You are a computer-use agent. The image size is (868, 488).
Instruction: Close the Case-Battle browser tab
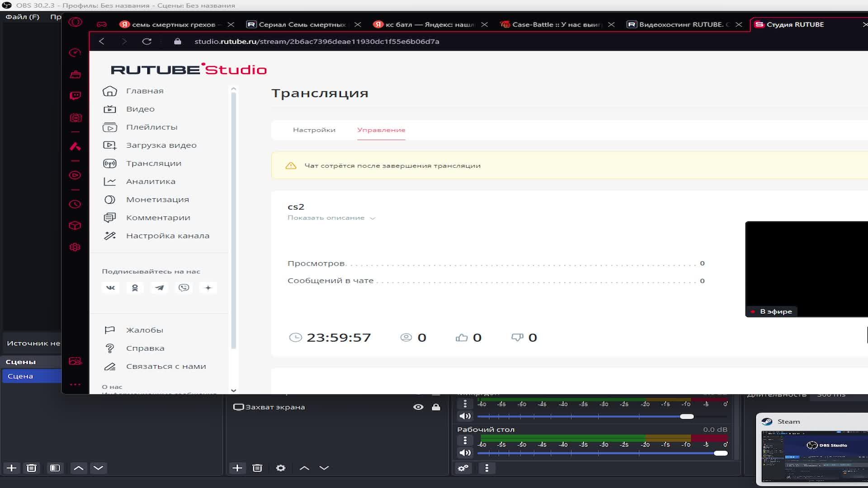coord(611,24)
